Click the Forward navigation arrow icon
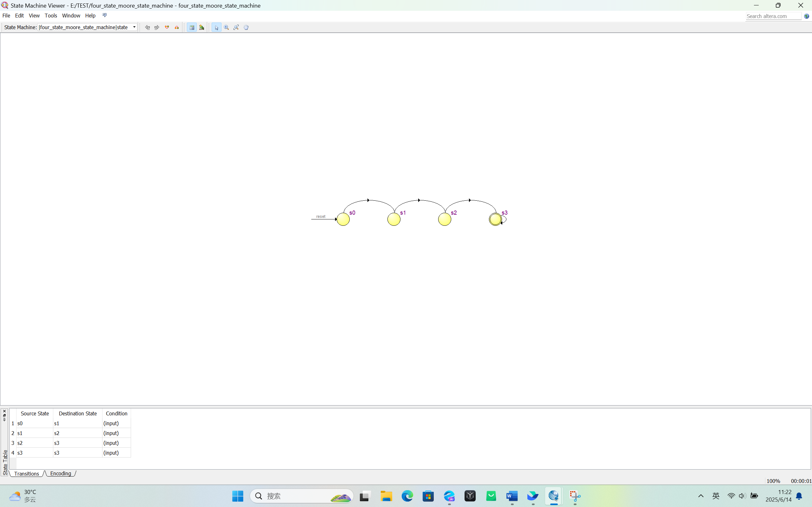The width and height of the screenshot is (812, 507). pos(157,28)
